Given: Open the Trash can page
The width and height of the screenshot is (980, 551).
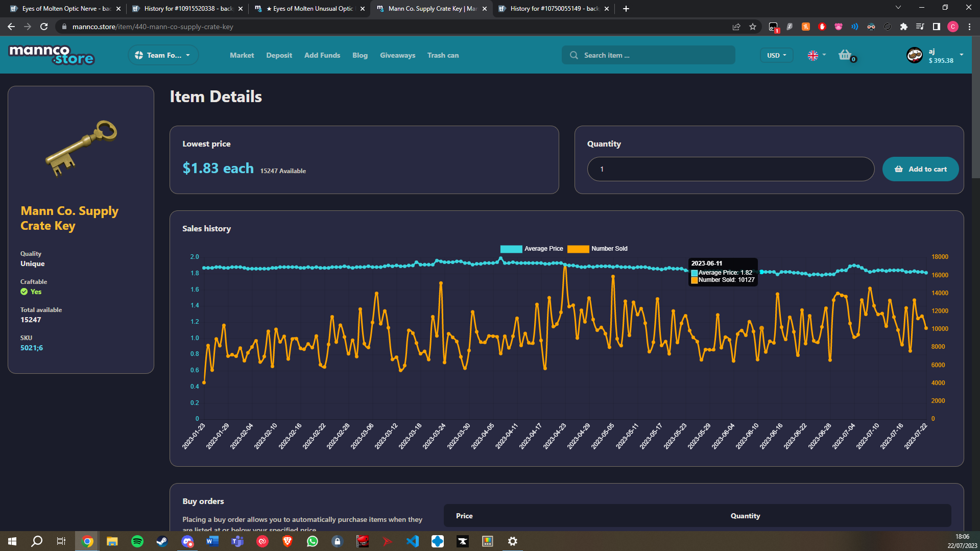Looking at the screenshot, I should pos(443,55).
